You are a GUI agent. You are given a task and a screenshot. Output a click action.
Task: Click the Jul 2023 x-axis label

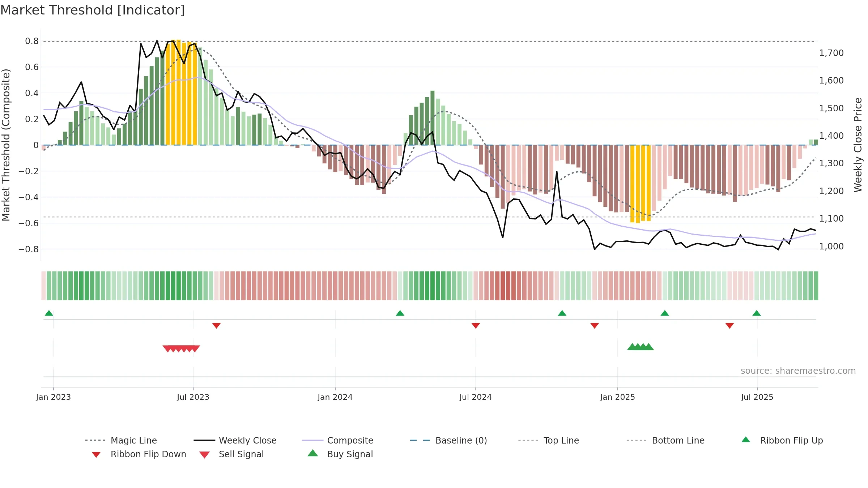pyautogui.click(x=193, y=397)
